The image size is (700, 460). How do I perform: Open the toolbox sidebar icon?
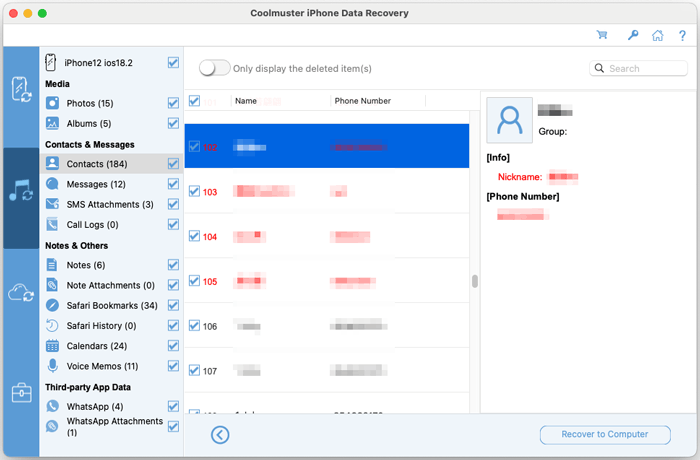click(x=21, y=393)
